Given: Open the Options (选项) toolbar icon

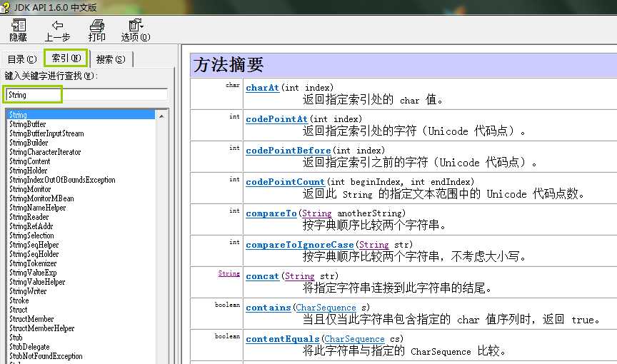Looking at the screenshot, I should [x=136, y=30].
